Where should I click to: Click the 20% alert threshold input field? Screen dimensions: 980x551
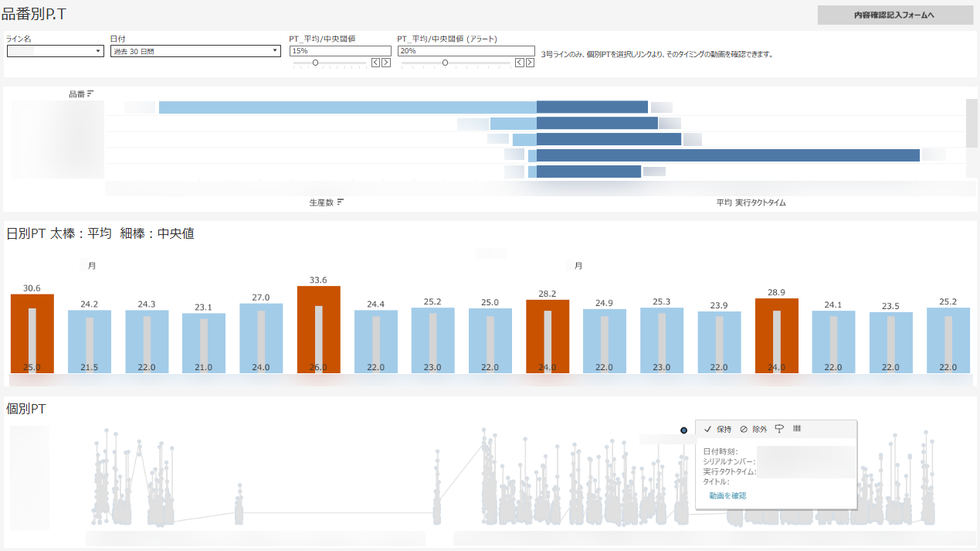tap(466, 51)
